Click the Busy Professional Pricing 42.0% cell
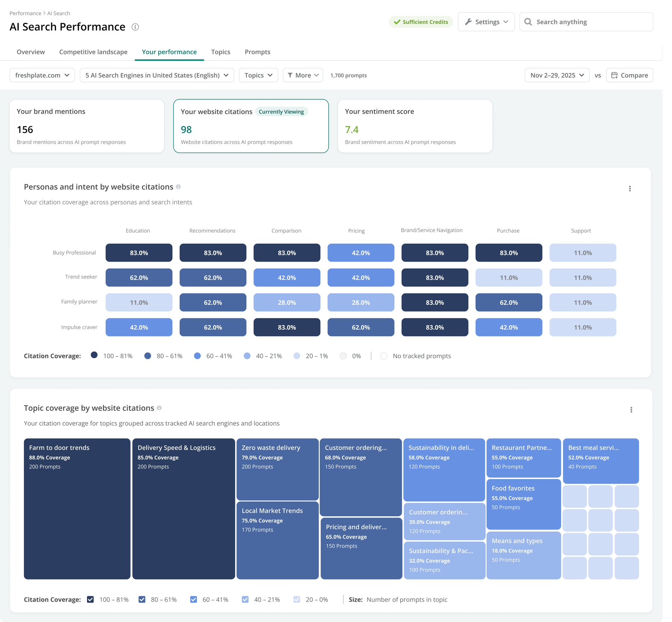Screen dimensions: 672x622 [x=361, y=253]
